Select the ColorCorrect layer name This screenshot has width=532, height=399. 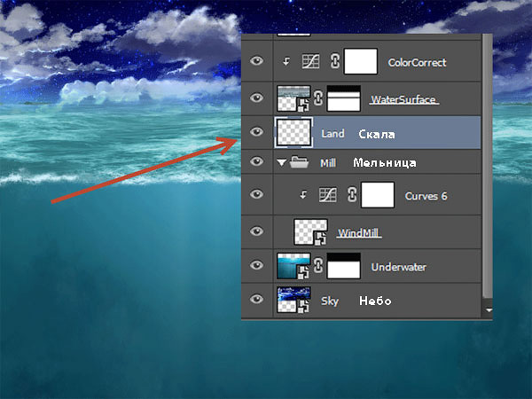pyautogui.click(x=417, y=62)
